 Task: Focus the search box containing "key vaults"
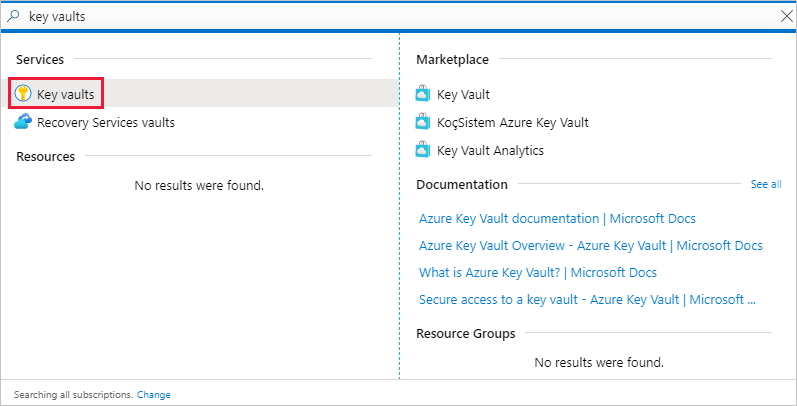click(x=400, y=15)
